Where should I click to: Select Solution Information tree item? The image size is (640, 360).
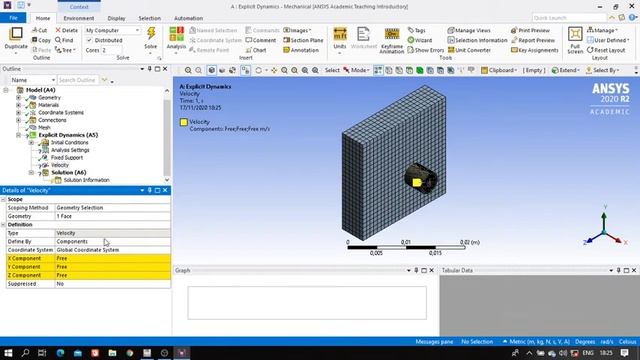tap(86, 180)
